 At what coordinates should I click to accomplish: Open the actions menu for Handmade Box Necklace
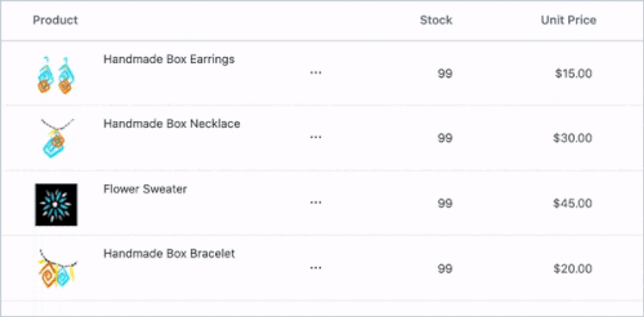pos(316,138)
